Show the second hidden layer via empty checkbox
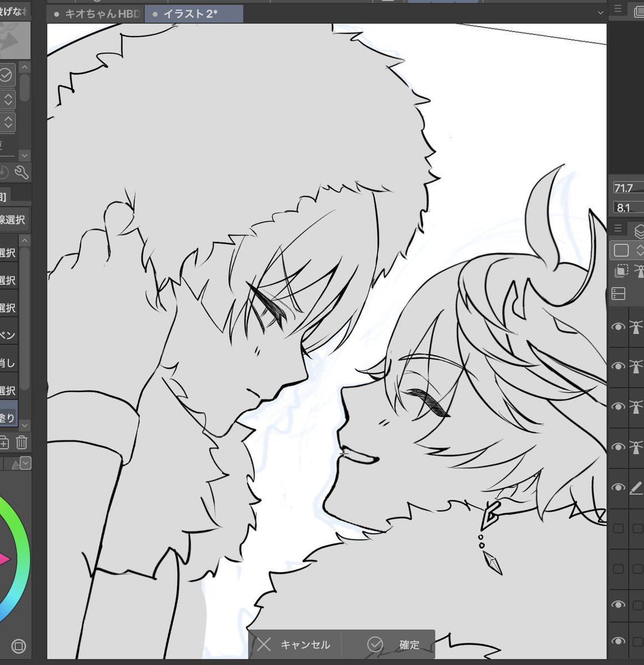The height and width of the screenshot is (665, 644). click(618, 569)
